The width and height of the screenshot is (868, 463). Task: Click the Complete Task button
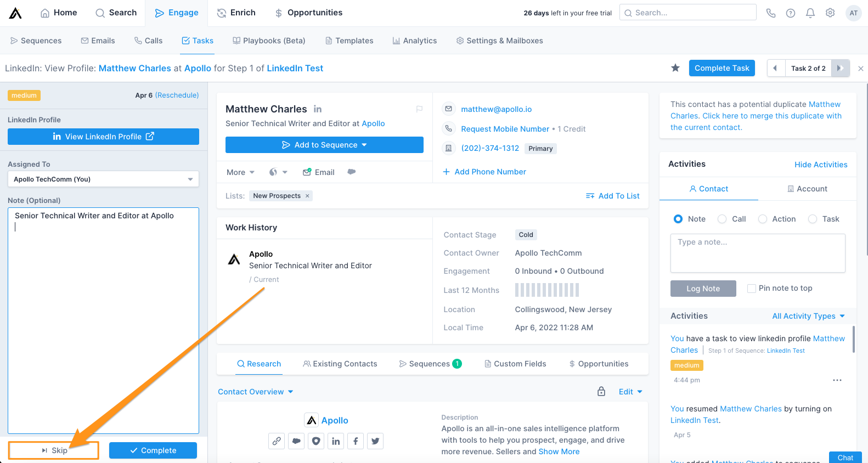[722, 68]
